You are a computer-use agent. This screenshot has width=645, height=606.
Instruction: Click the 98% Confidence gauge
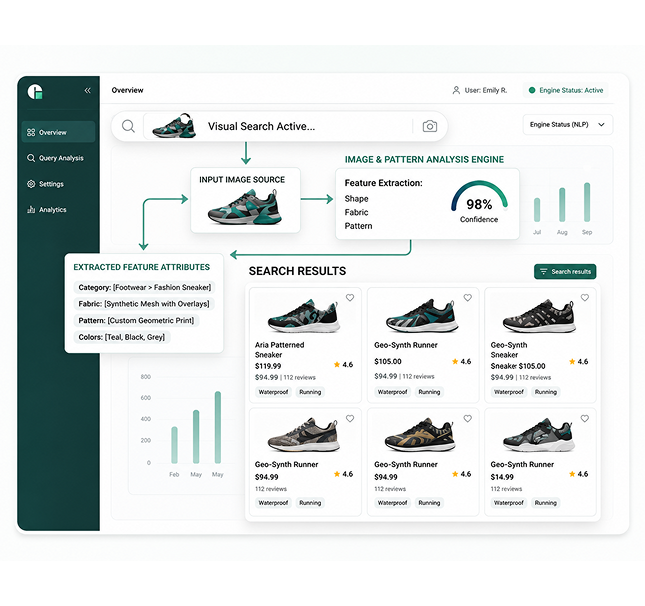point(479,202)
